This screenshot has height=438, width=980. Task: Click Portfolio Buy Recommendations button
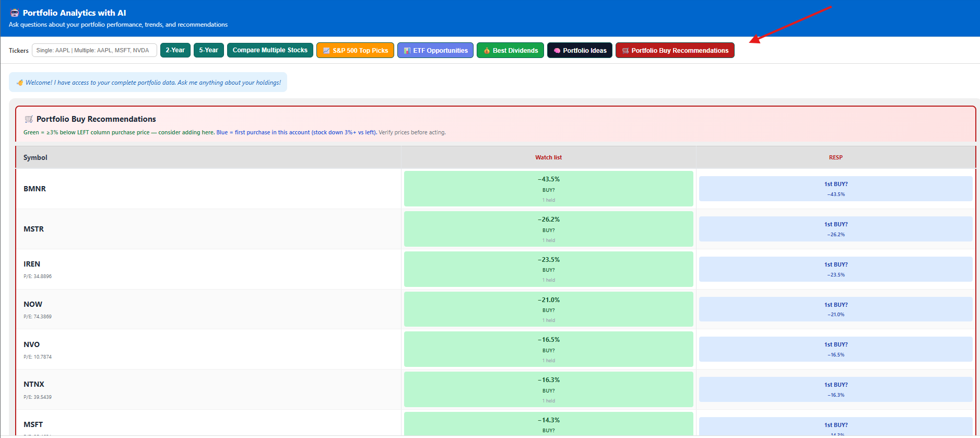tap(675, 51)
